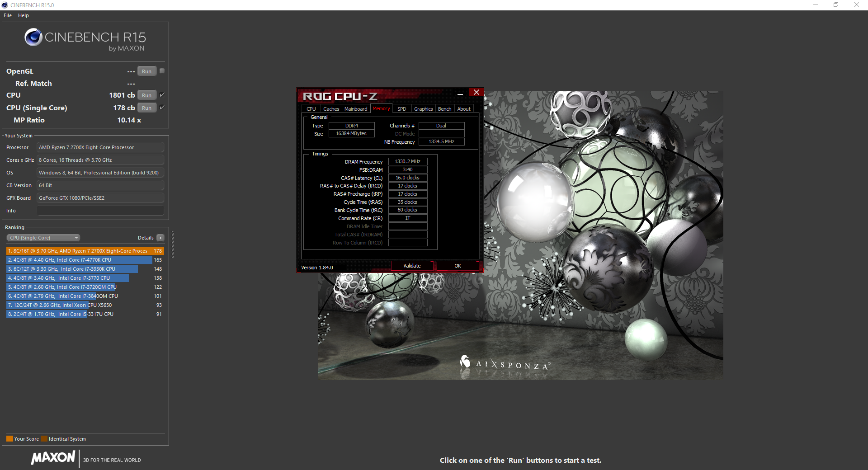
Task: Click the Validate button in CPU-Z
Action: pos(412,266)
